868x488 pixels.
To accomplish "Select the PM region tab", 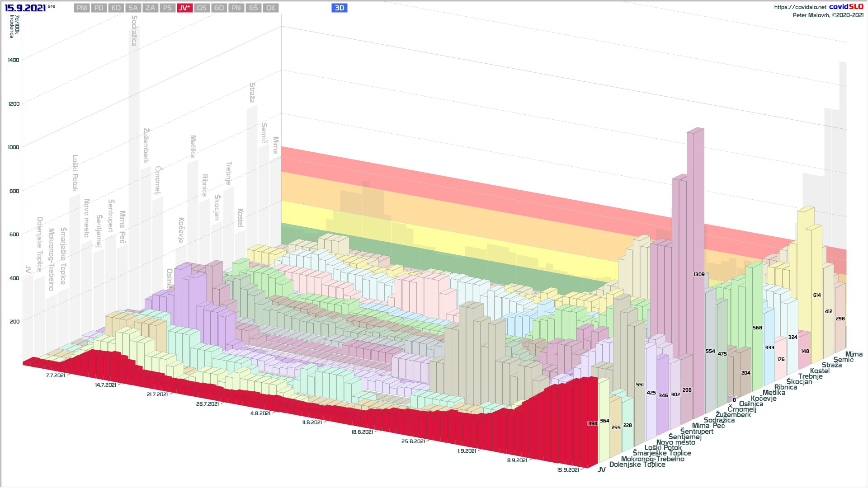I will click(x=82, y=8).
